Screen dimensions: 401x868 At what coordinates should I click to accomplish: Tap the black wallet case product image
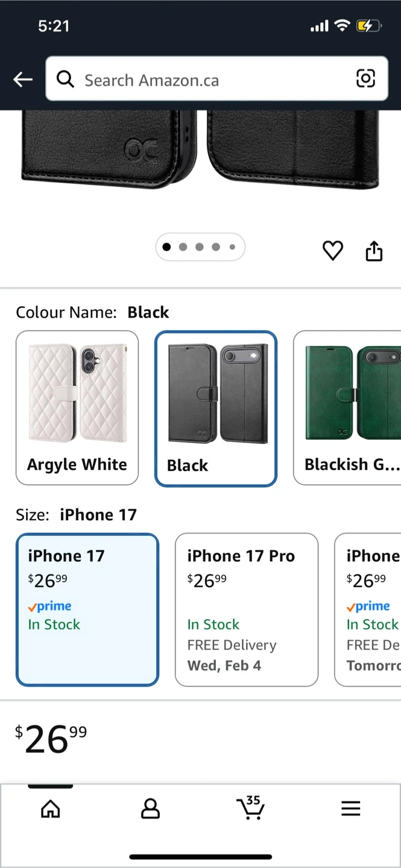click(x=200, y=151)
